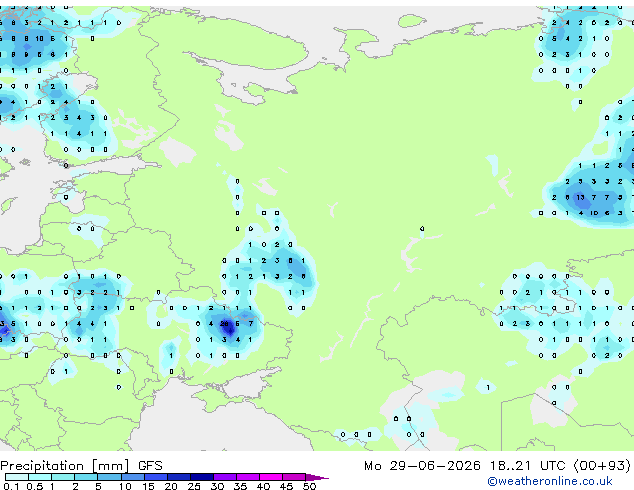Click the legend arrow tip above 50 mm
This screenshot has height=490, width=634.
tap(317, 478)
